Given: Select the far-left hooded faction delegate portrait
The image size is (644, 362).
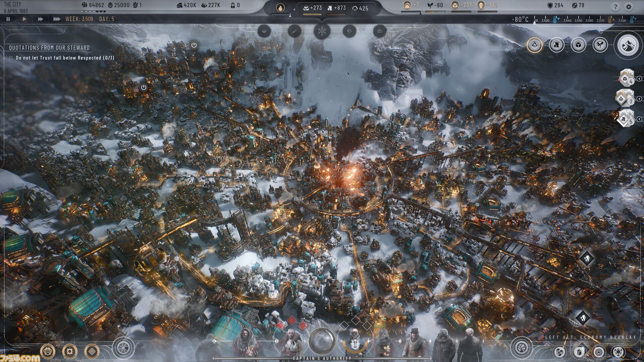Looking at the screenshot, I should coord(246,343).
